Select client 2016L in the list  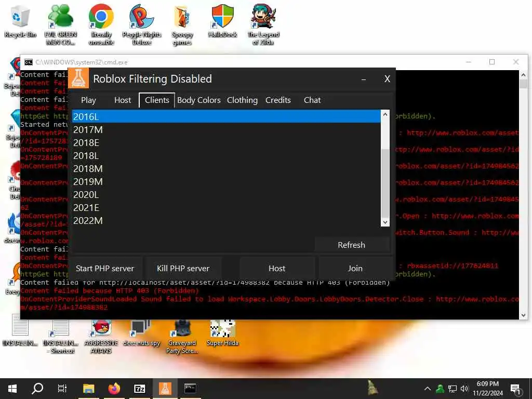pyautogui.click(x=226, y=116)
